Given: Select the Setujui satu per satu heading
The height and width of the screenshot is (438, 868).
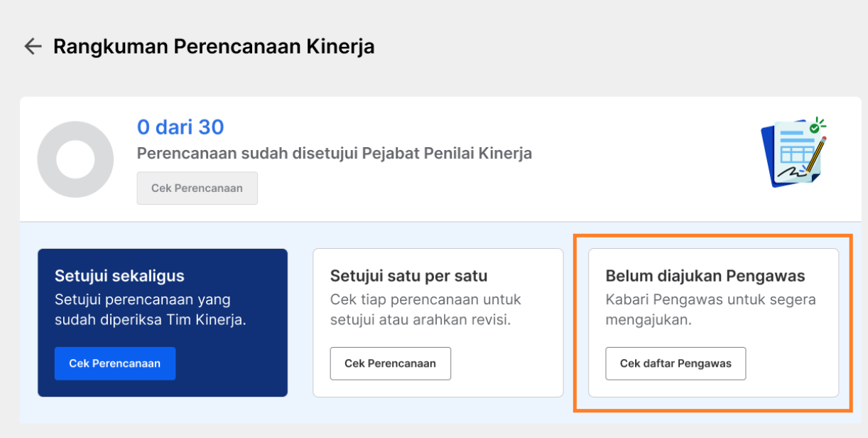Looking at the screenshot, I should coord(408,276).
